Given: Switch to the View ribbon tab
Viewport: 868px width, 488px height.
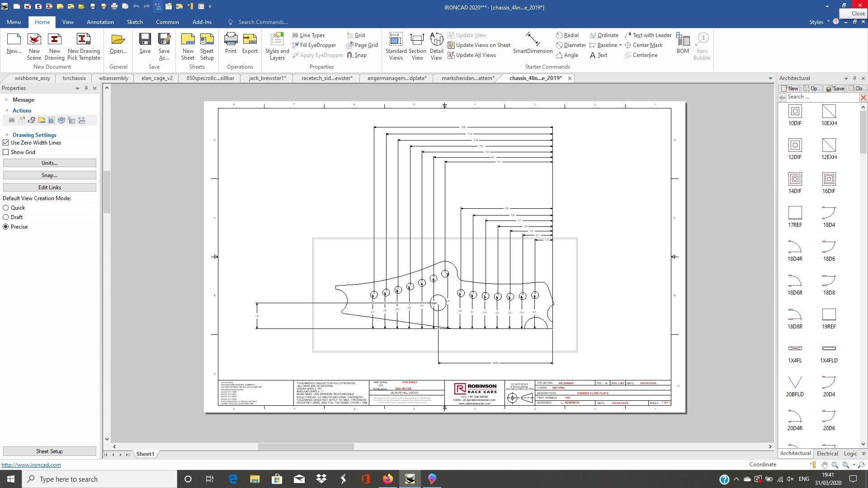Looking at the screenshot, I should (x=68, y=22).
